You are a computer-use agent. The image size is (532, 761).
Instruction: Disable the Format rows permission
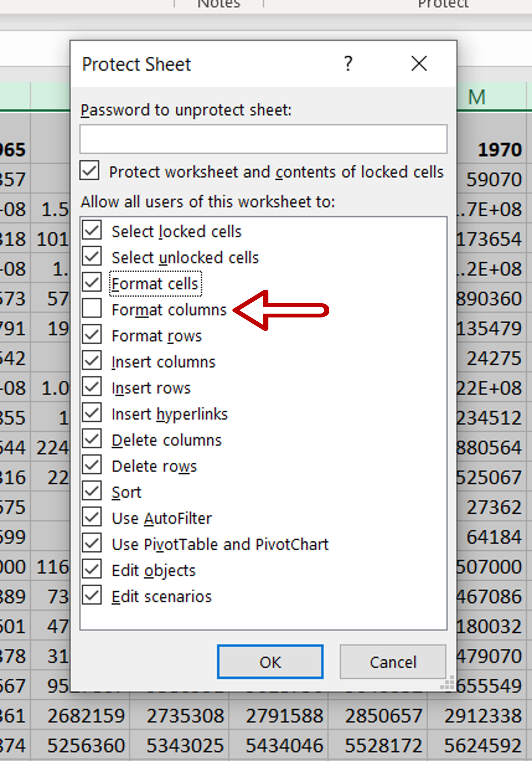click(92, 335)
